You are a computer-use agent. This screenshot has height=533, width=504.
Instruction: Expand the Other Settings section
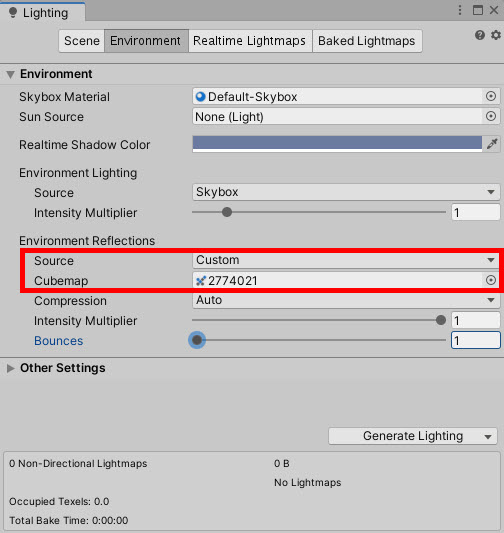point(11,368)
